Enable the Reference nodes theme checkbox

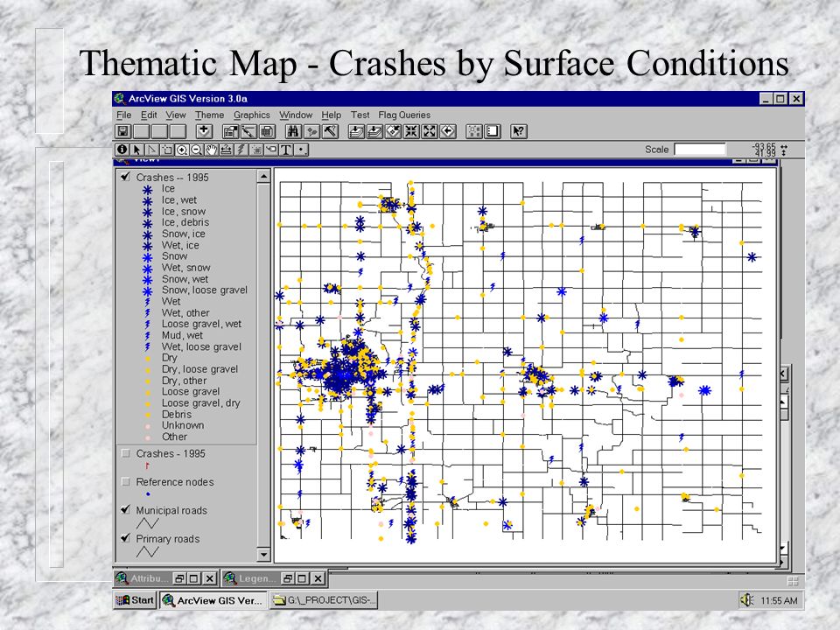[x=125, y=481]
